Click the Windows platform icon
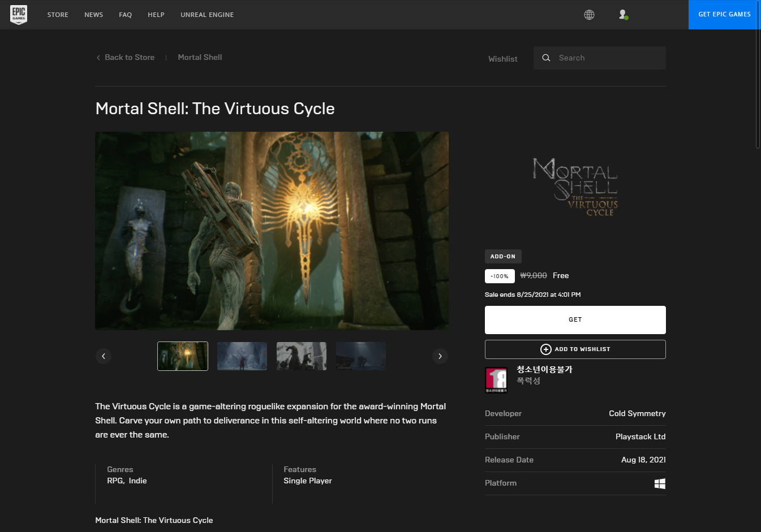 point(660,483)
